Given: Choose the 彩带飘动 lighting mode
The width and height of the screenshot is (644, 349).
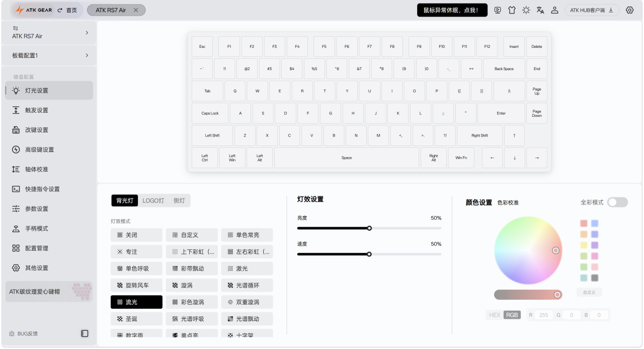Looking at the screenshot, I should [x=192, y=268].
